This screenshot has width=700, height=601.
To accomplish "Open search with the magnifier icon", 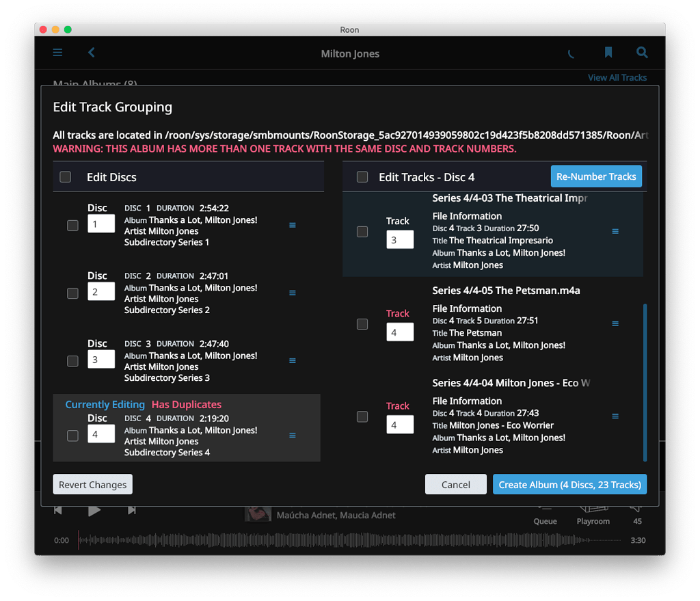I will 641,52.
